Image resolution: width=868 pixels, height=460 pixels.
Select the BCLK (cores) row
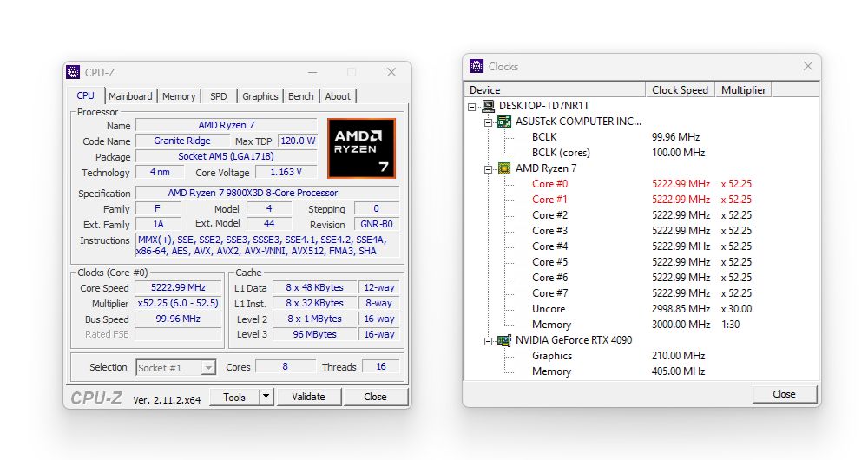tap(619, 152)
